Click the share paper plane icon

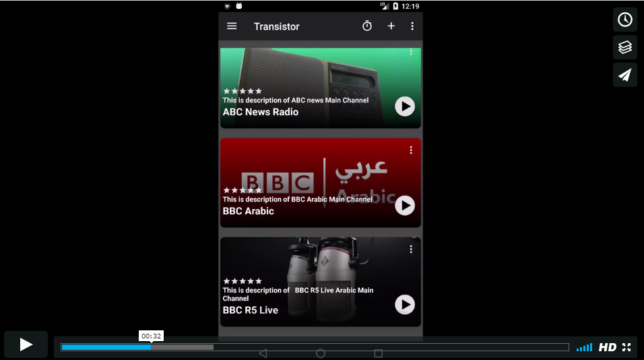click(x=625, y=75)
